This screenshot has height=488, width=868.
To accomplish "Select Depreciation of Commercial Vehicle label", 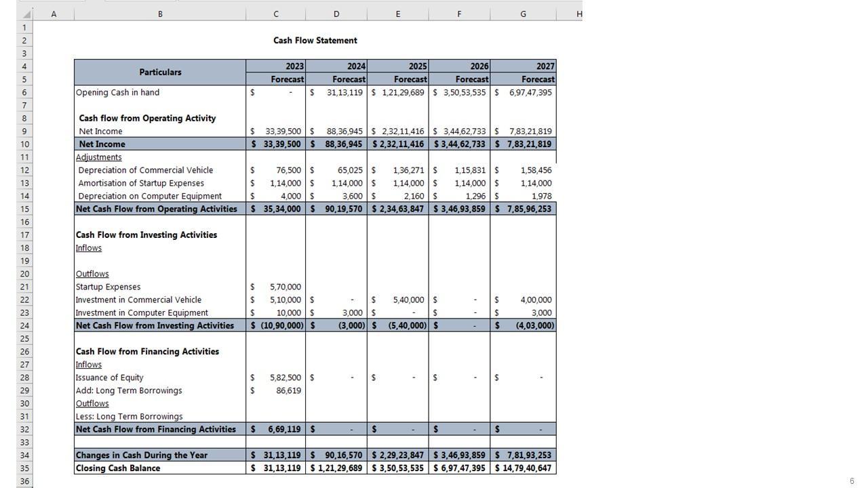I will coord(145,170).
